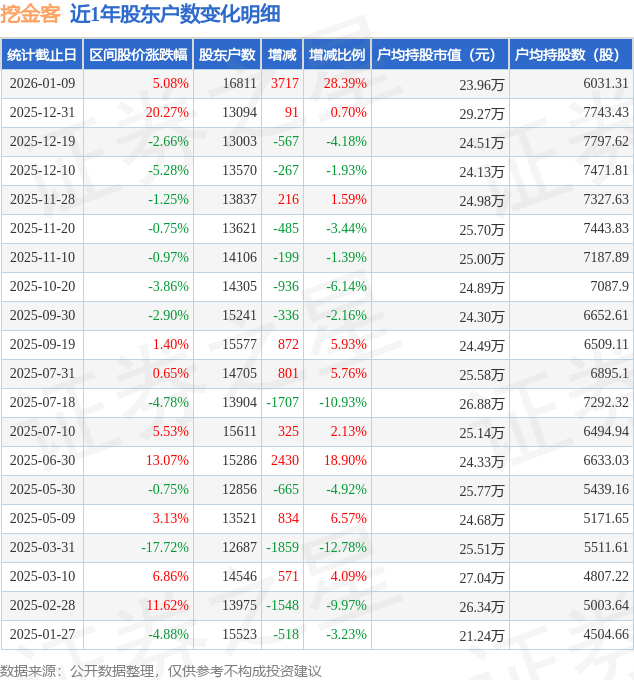Image resolution: width=634 pixels, height=680 pixels.
Task: Click the 近1年股东户数变化明细 heading
Action: (175, 14)
